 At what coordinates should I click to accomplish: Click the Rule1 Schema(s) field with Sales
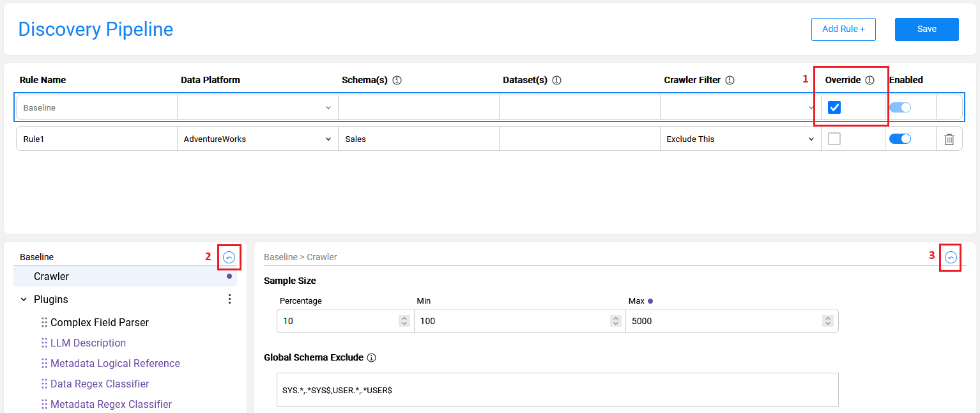tap(418, 139)
